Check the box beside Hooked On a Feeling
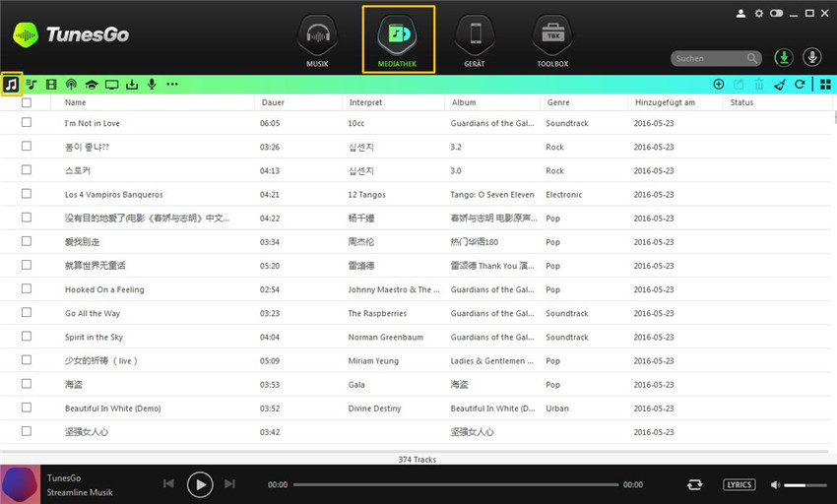837x504 pixels. coord(27,289)
